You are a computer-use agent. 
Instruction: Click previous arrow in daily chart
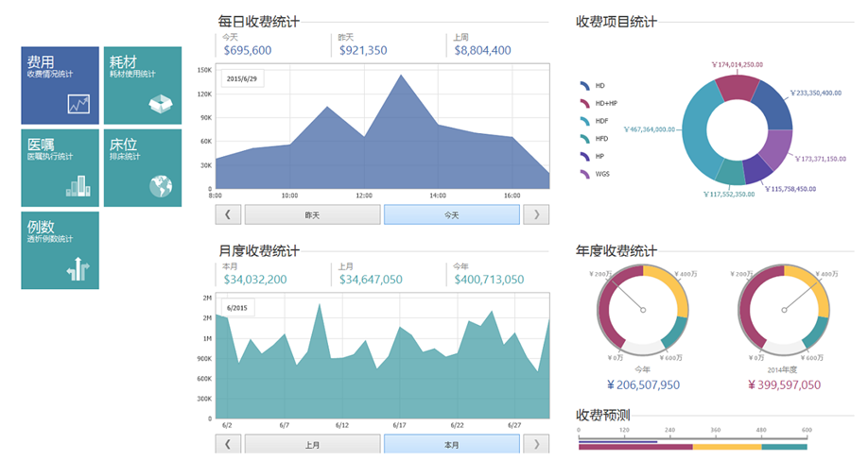(228, 214)
